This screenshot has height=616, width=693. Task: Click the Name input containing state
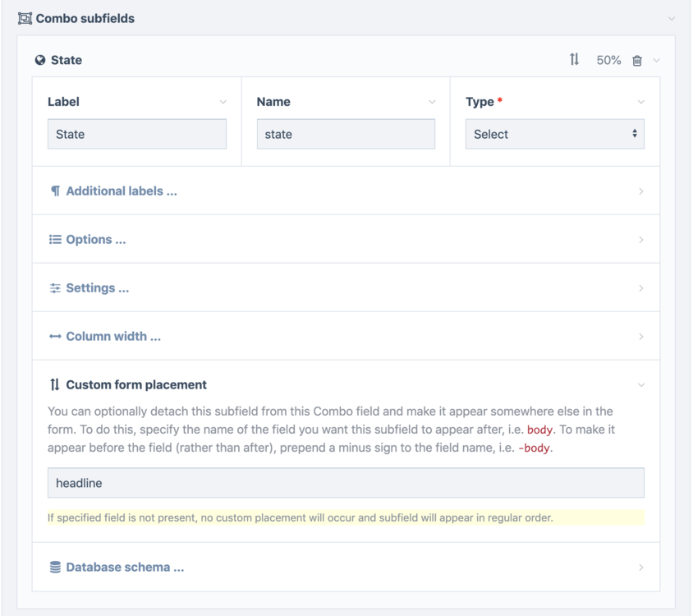click(346, 134)
